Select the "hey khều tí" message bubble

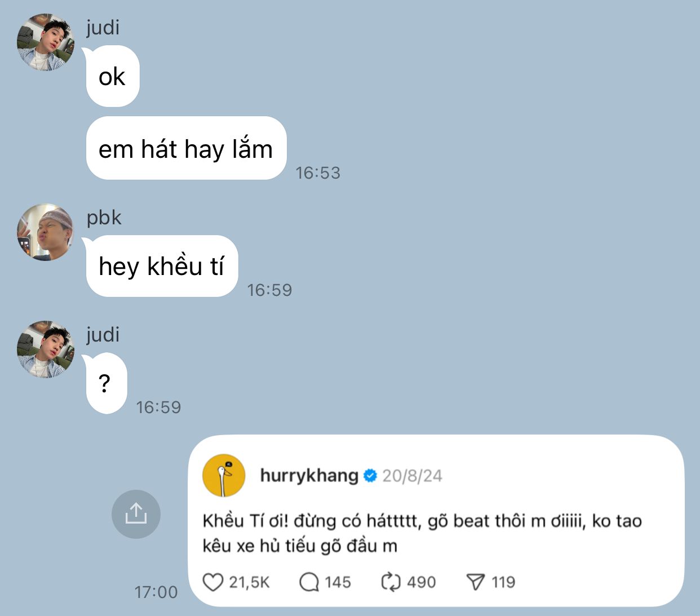point(162,266)
